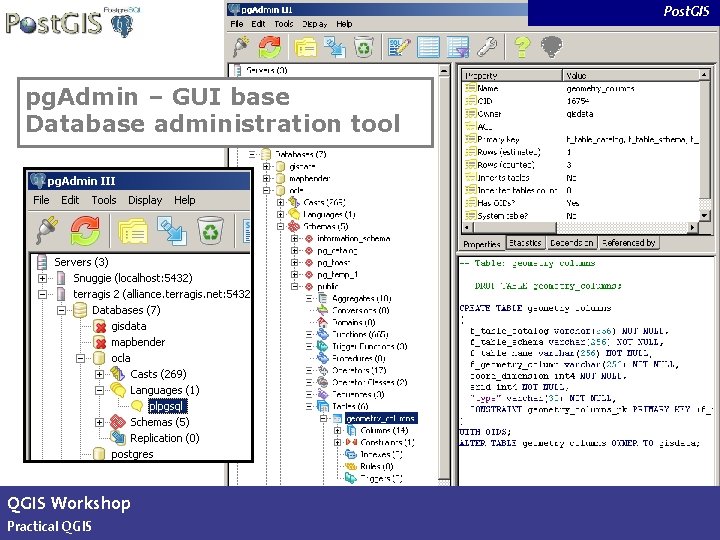Open maintenance via the wrench icon
The image size is (720, 540).
pyautogui.click(x=487, y=47)
